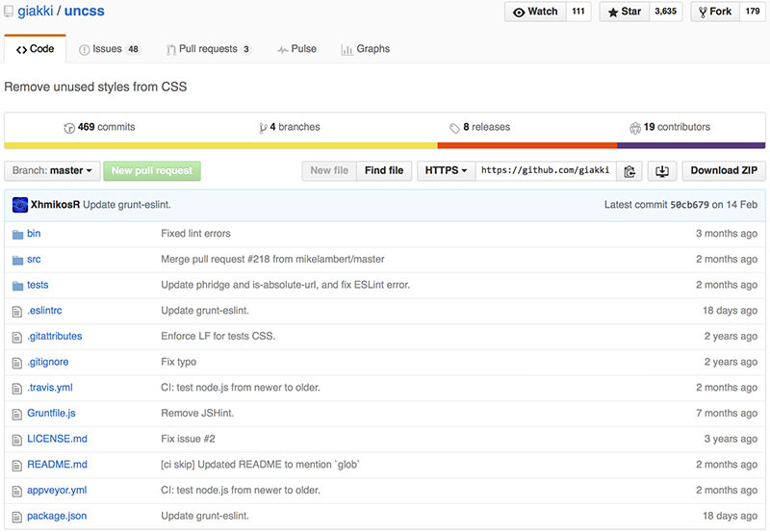Click the Pulse waveform icon

(283, 50)
